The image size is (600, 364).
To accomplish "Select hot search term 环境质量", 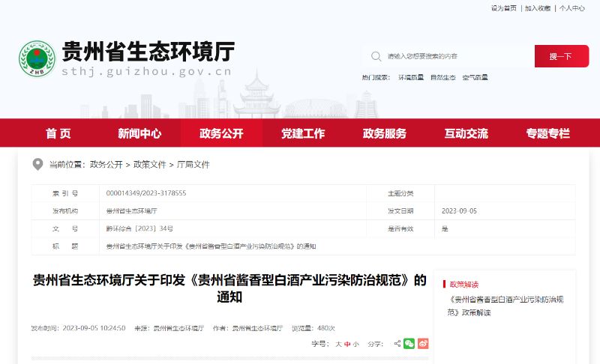I will click(410, 77).
